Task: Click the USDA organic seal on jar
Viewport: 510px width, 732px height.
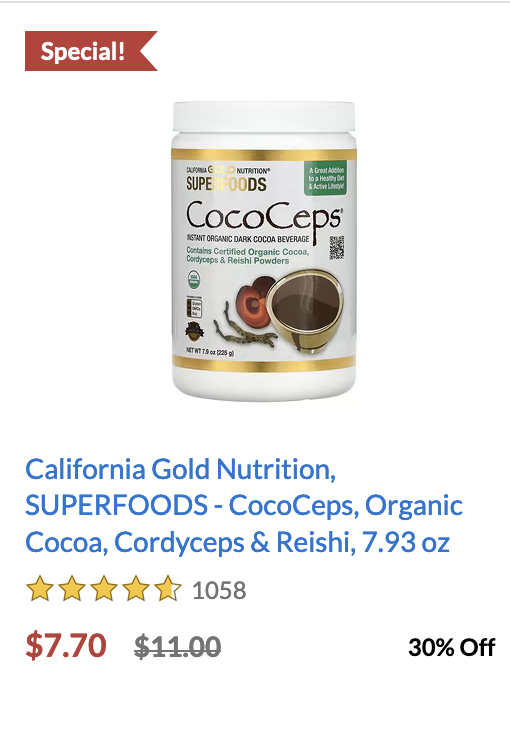Action: tap(194, 279)
